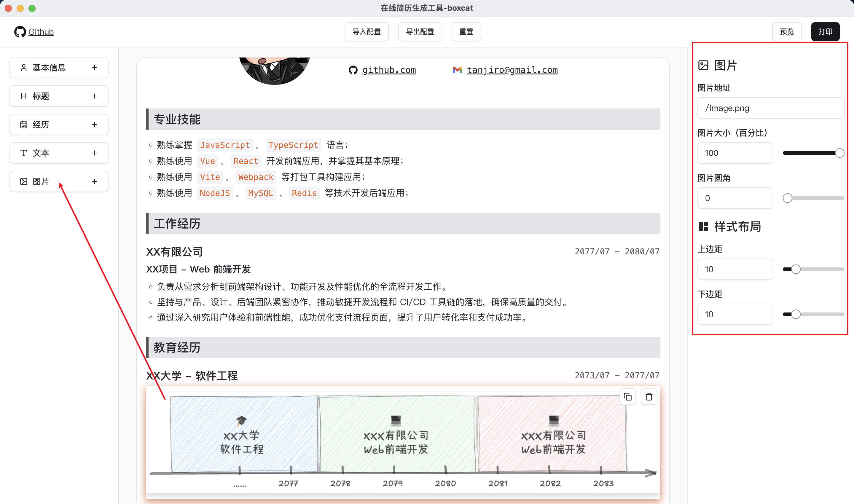The image size is (854, 504).
Task: Click the 图片地址 input field
Action: (x=770, y=108)
